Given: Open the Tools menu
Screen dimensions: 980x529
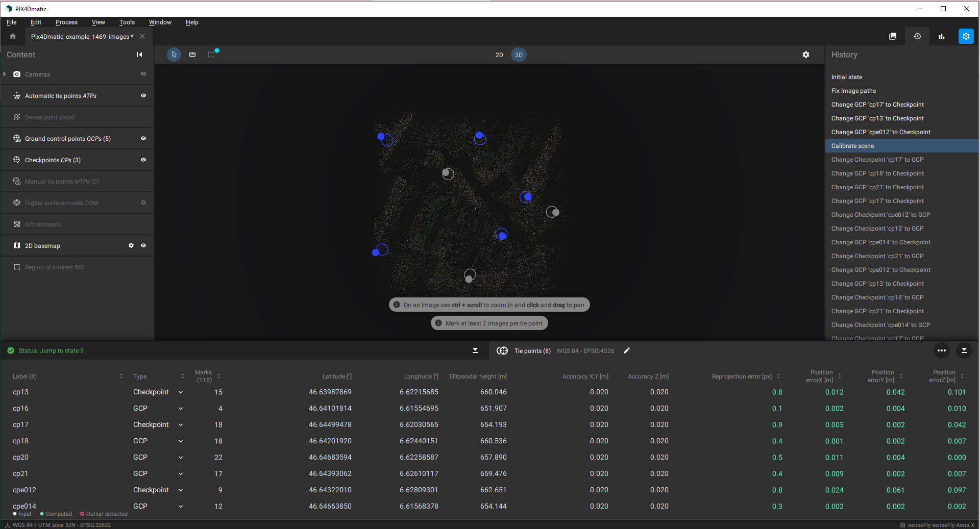Looking at the screenshot, I should 127,22.
